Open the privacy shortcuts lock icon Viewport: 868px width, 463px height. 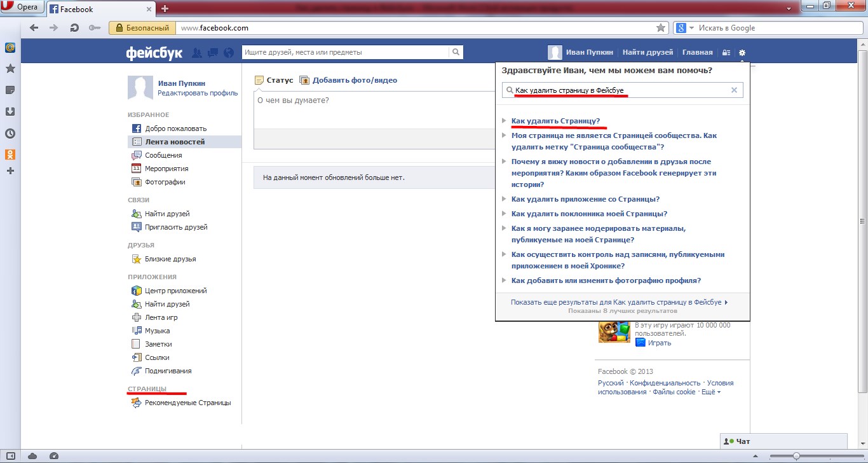(727, 52)
